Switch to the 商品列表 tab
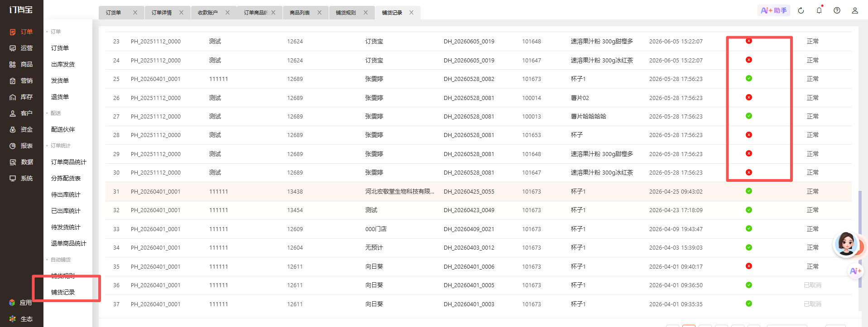 coord(300,13)
